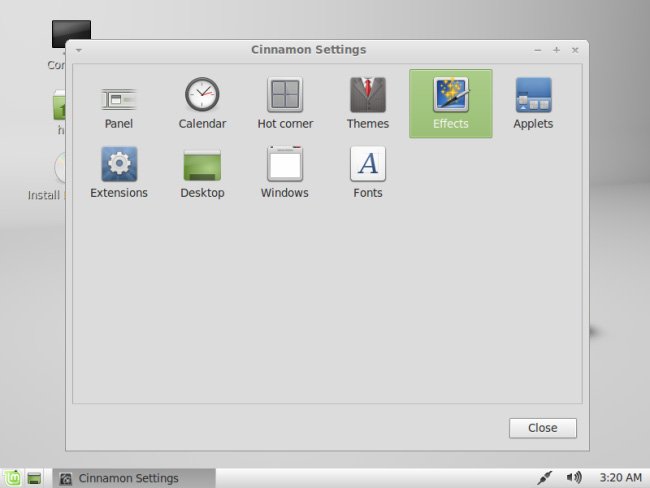
Task: Open the window menu arrow in title bar
Action: (x=79, y=50)
